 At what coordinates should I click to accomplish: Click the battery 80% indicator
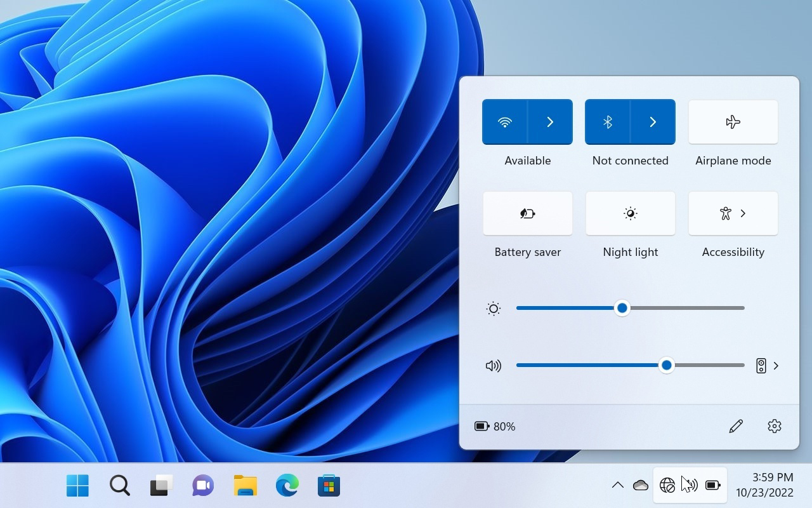[x=495, y=426]
